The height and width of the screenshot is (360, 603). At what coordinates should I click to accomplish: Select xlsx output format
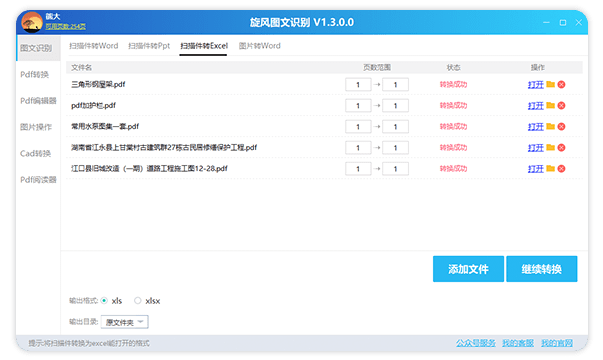point(137,301)
